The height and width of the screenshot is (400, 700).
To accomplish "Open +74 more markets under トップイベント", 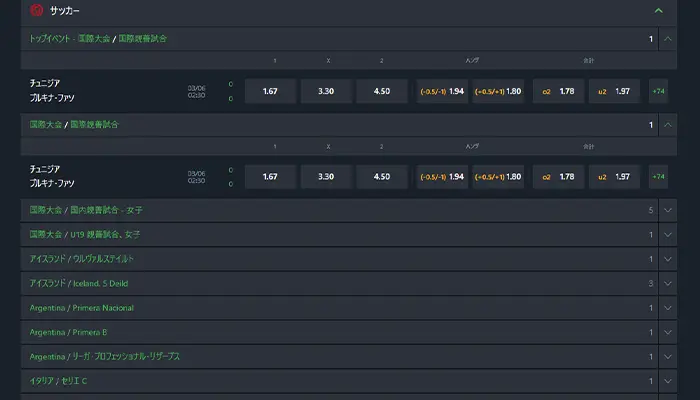I will click(658, 91).
